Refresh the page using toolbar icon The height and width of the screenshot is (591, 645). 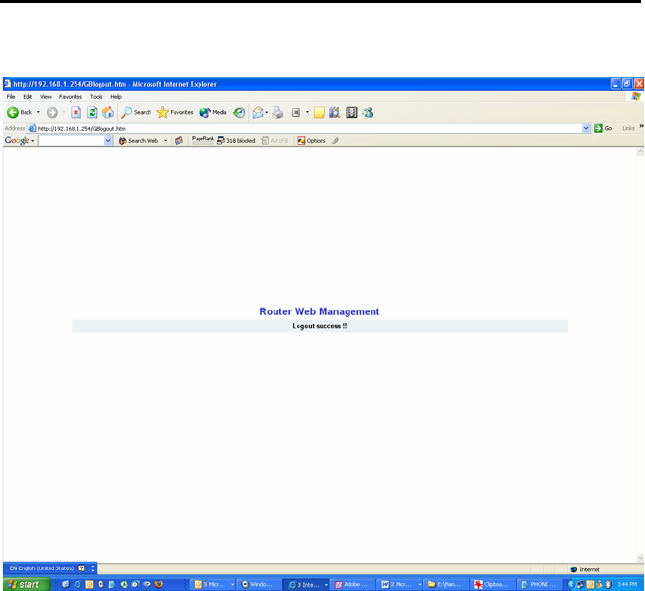[92, 112]
